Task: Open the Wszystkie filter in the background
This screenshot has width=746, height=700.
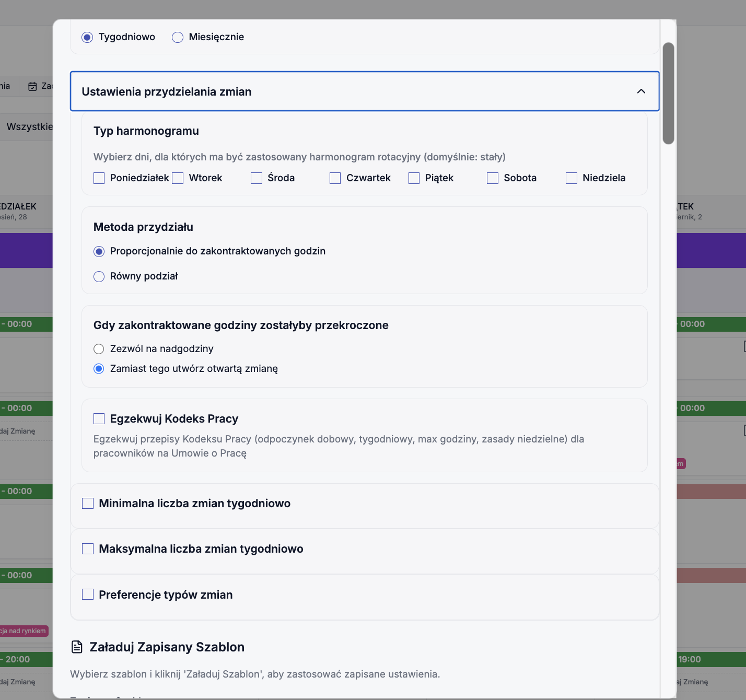Action: [x=29, y=126]
